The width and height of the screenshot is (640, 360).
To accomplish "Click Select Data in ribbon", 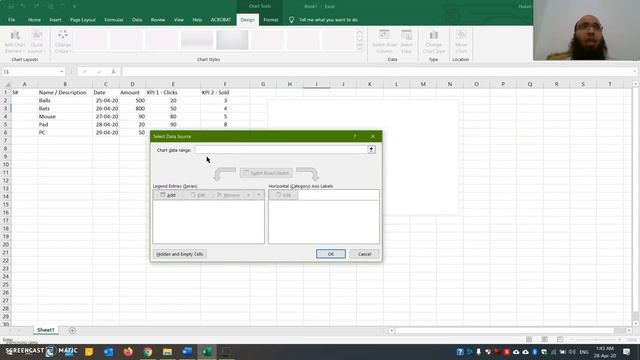I will [407, 42].
